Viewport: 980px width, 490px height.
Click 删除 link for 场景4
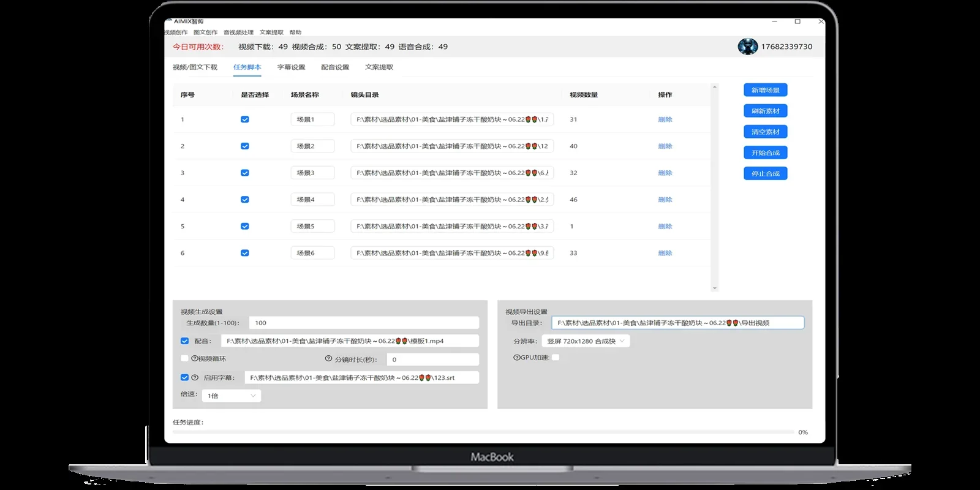pos(665,200)
